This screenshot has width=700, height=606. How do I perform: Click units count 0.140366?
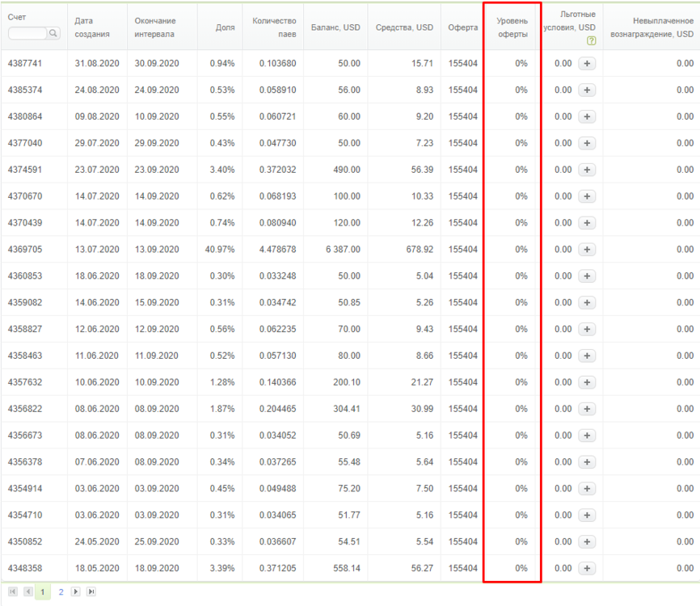point(278,382)
